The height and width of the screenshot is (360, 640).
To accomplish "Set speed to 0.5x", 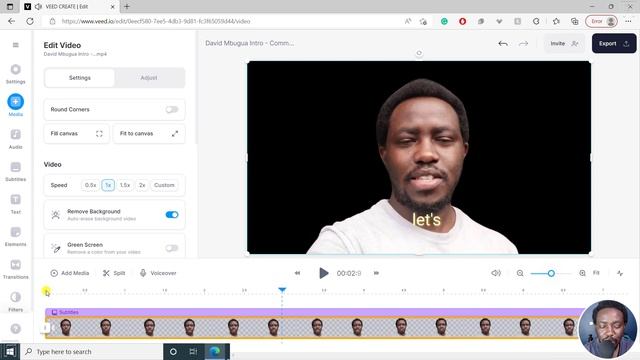I will [x=91, y=185].
